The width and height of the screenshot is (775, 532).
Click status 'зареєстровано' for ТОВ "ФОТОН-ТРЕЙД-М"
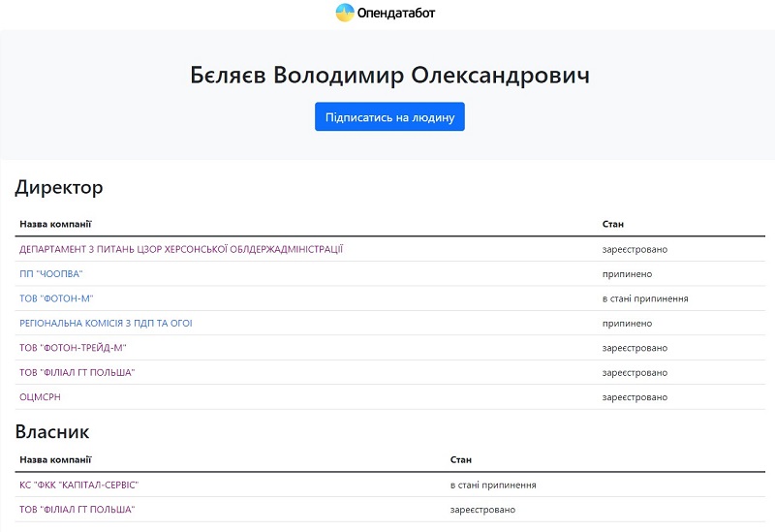point(635,348)
